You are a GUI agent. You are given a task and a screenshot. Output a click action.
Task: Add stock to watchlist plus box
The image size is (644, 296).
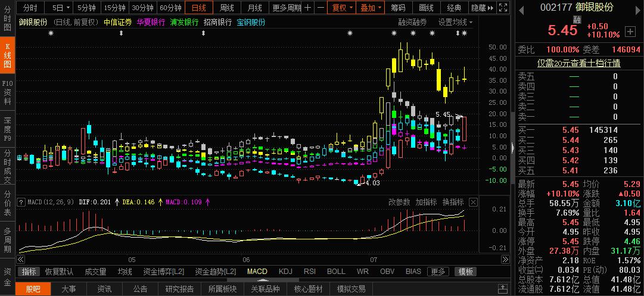[x=629, y=31]
